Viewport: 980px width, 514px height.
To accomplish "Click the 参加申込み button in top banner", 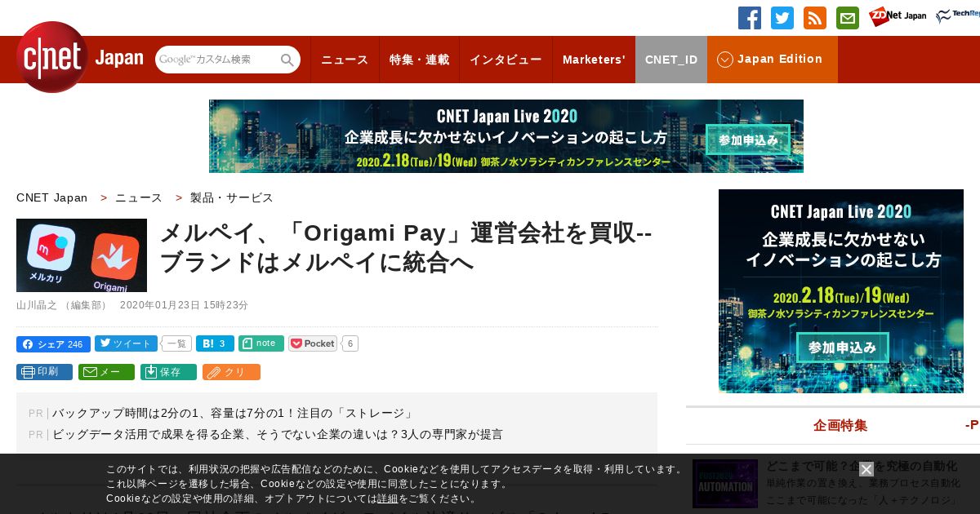I will pyautogui.click(x=748, y=140).
